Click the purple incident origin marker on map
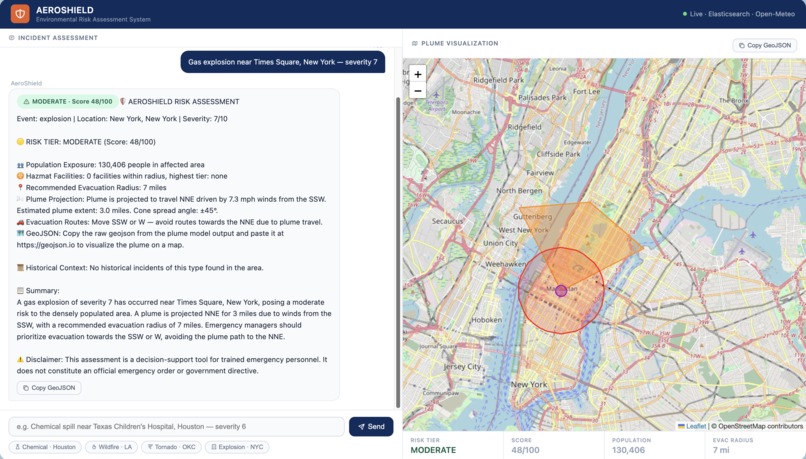Viewport: 806px width, 459px height. (561, 290)
